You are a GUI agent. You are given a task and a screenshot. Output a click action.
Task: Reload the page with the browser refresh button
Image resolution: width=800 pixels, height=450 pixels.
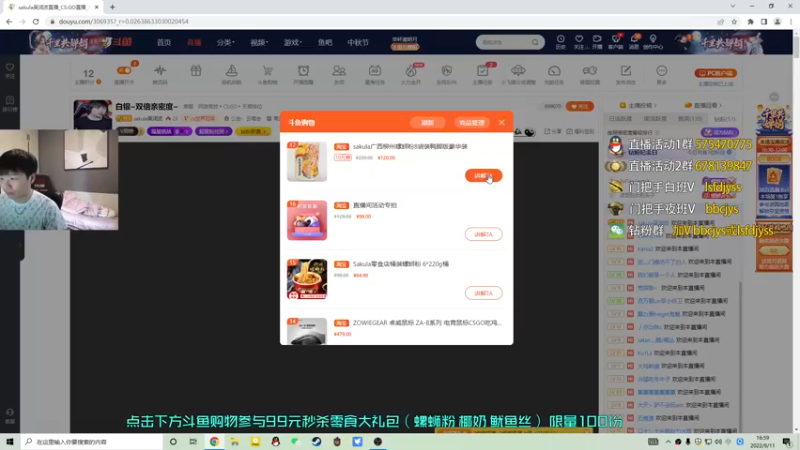[36, 21]
